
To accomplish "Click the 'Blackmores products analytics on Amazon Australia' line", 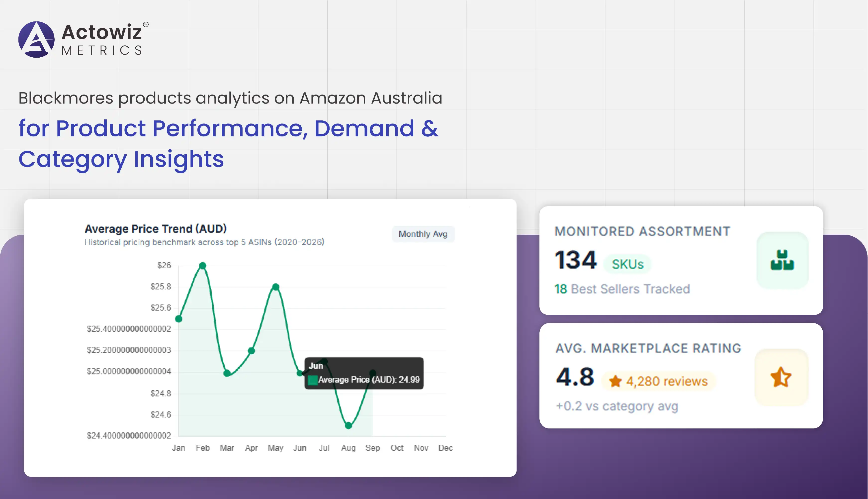I will pyautogui.click(x=231, y=98).
